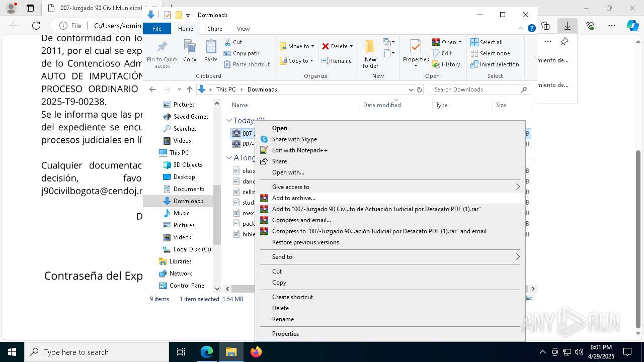Screen dimensions: 644x362
Task: Click Create shortcut in context menu
Action: click(390, 297)
